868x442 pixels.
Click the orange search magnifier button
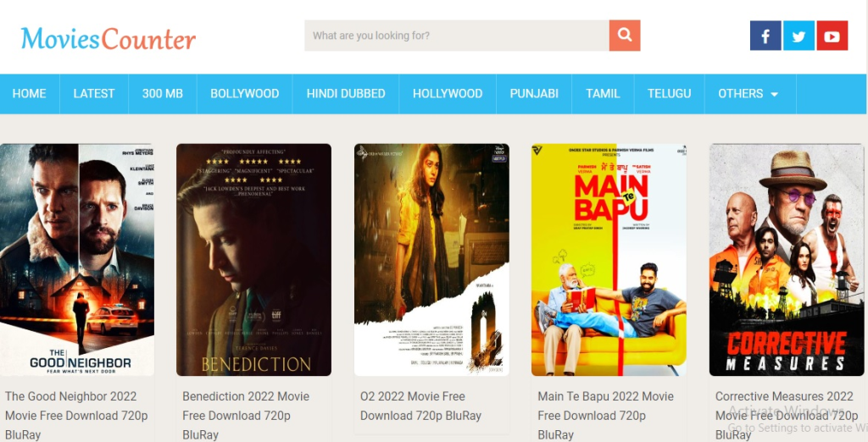point(625,36)
